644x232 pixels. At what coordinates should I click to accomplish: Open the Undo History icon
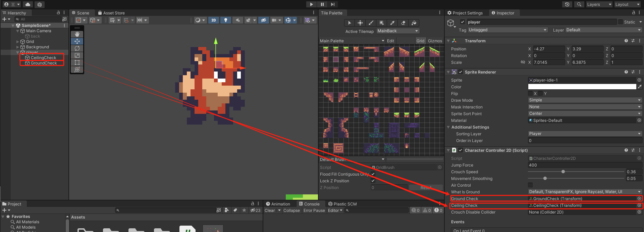567,4
